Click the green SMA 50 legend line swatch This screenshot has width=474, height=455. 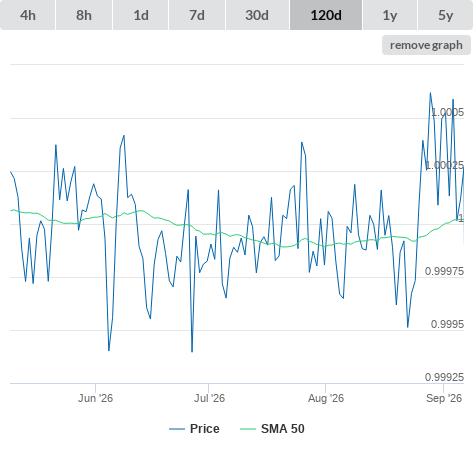[248, 429]
